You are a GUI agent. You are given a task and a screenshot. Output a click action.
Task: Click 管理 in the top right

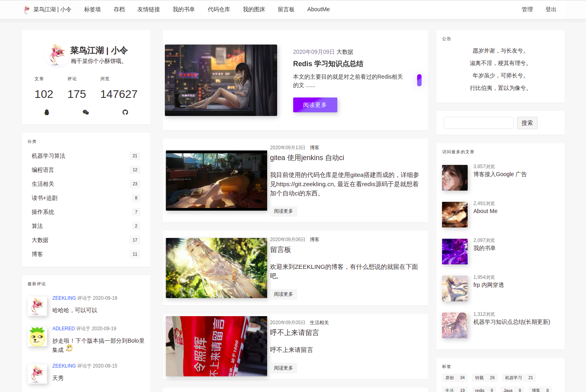point(527,9)
